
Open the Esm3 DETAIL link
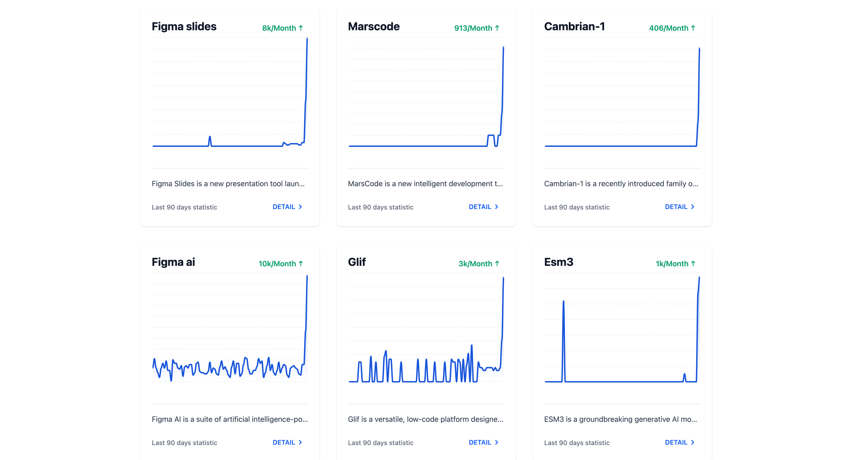pos(679,443)
